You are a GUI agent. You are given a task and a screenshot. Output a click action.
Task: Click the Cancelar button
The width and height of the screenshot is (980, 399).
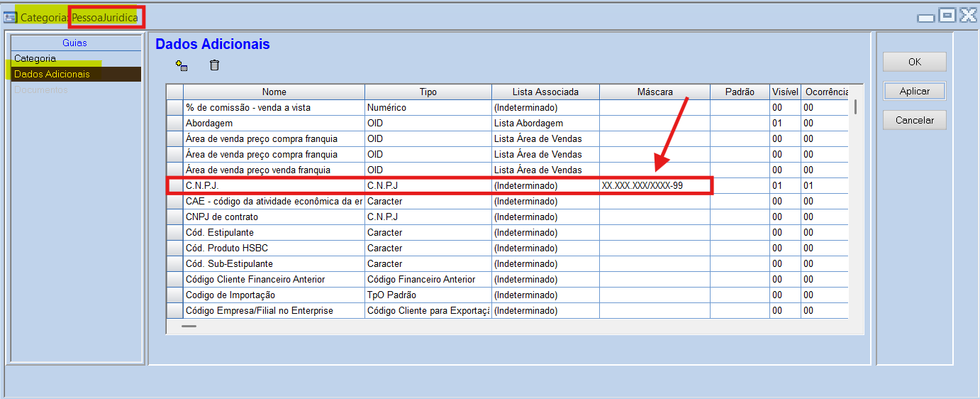click(x=915, y=120)
